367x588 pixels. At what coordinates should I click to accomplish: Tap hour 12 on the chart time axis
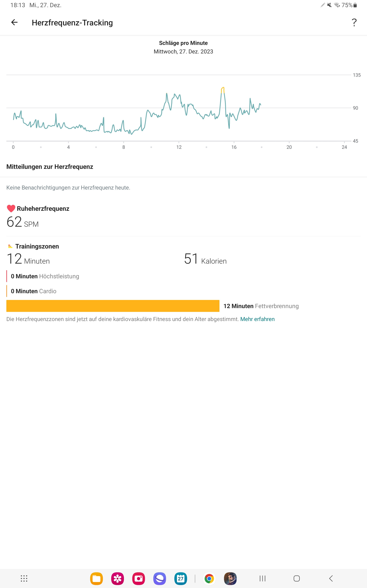179,147
